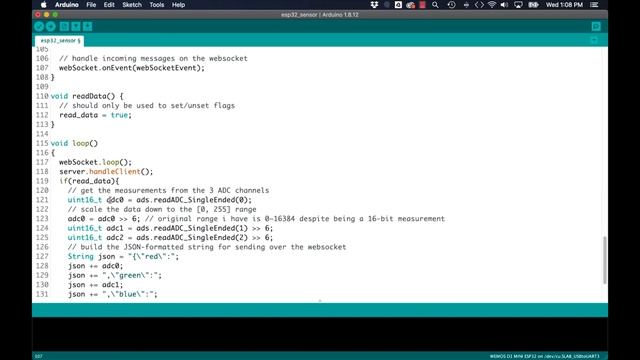Click the comment on line 111 about flags

pos(147,106)
